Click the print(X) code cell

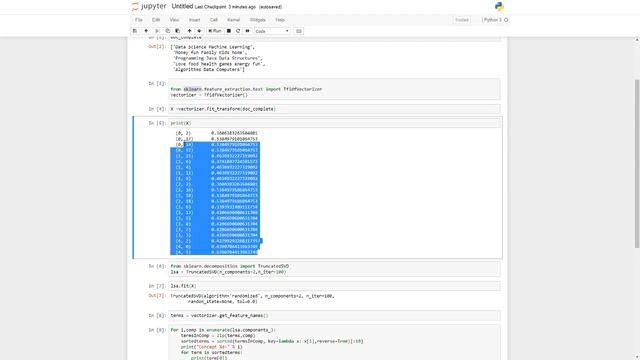[x=334, y=123]
